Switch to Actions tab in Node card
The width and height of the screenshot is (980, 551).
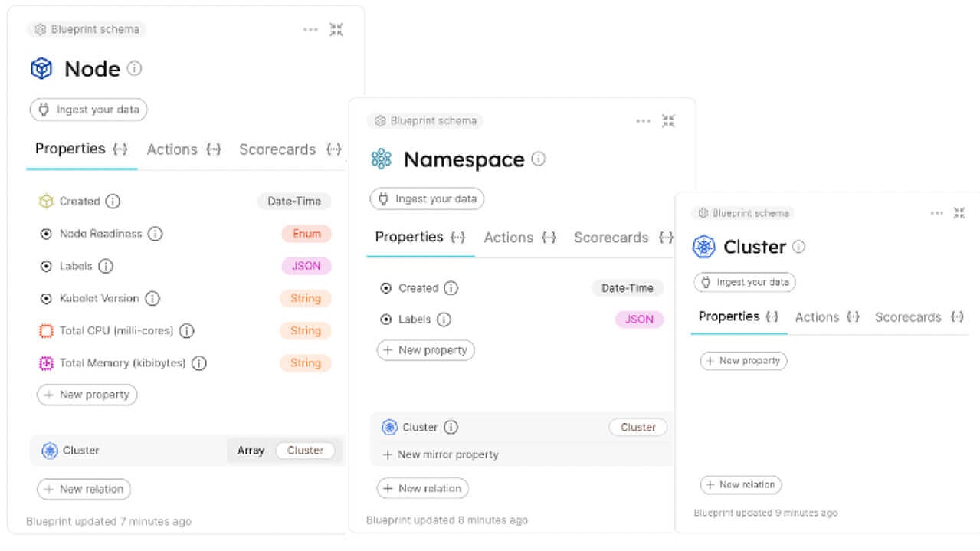click(183, 149)
